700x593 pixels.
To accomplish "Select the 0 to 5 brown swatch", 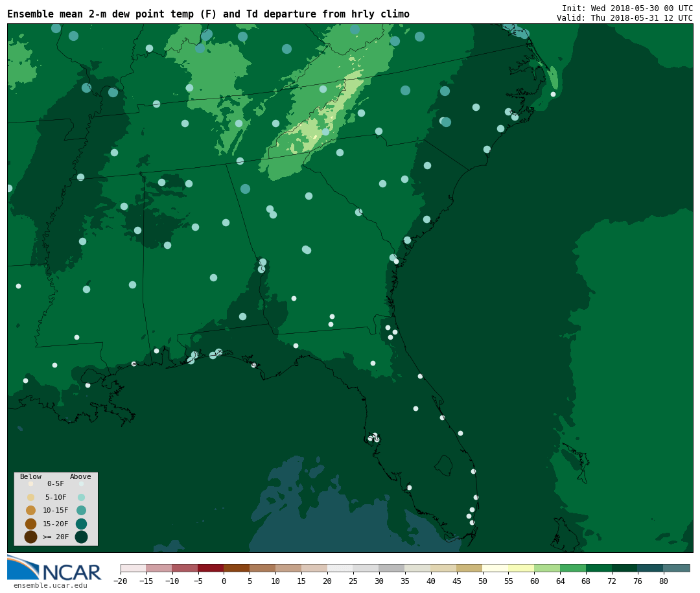I will tap(237, 568).
